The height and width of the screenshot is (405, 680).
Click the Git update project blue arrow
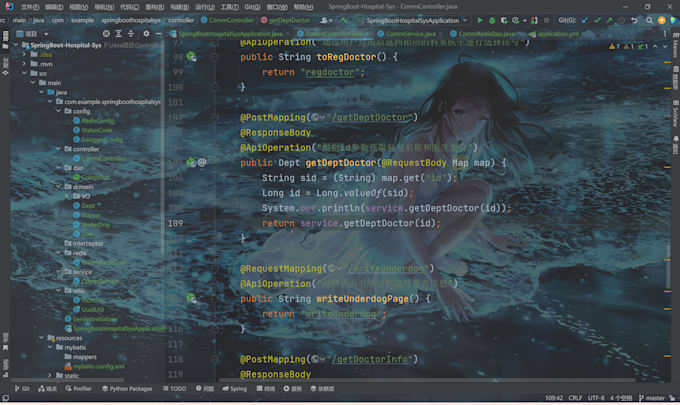pyautogui.click(x=585, y=20)
